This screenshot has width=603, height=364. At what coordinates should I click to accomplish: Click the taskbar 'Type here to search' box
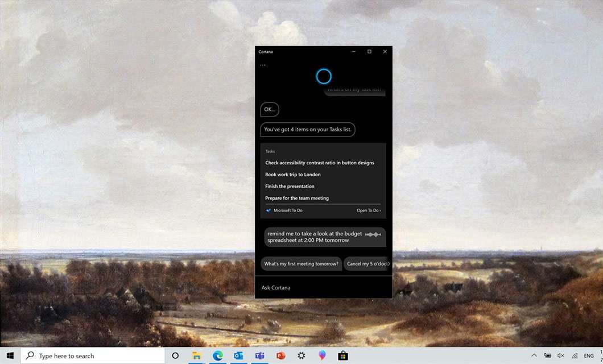[93, 355]
